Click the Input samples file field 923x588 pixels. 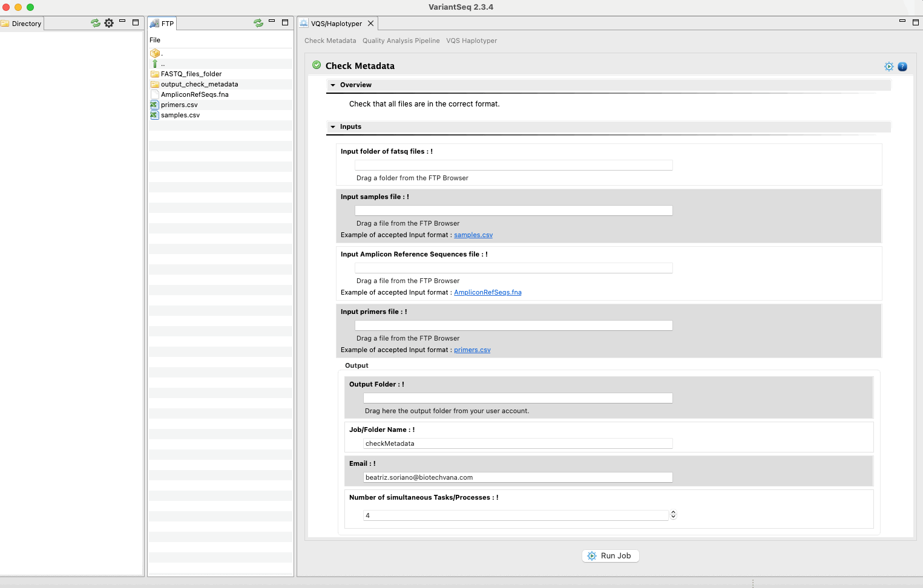pyautogui.click(x=514, y=211)
